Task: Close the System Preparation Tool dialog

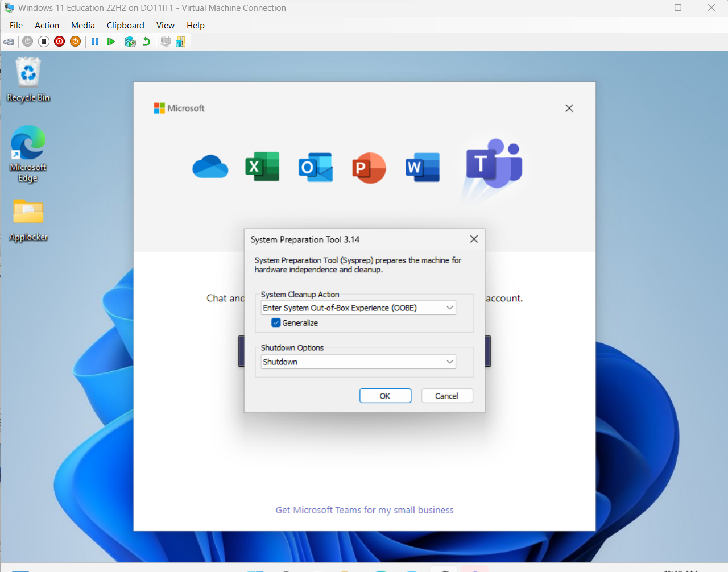Action: (x=474, y=239)
